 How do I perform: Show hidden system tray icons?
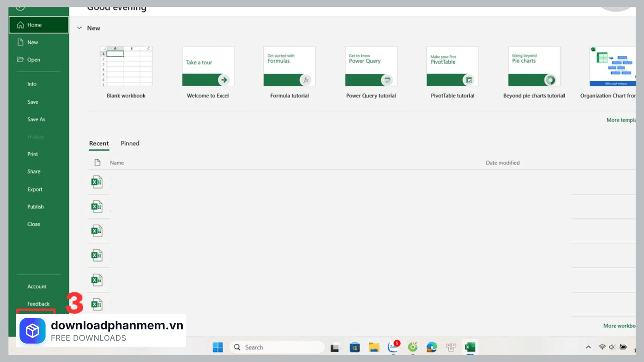(588, 347)
